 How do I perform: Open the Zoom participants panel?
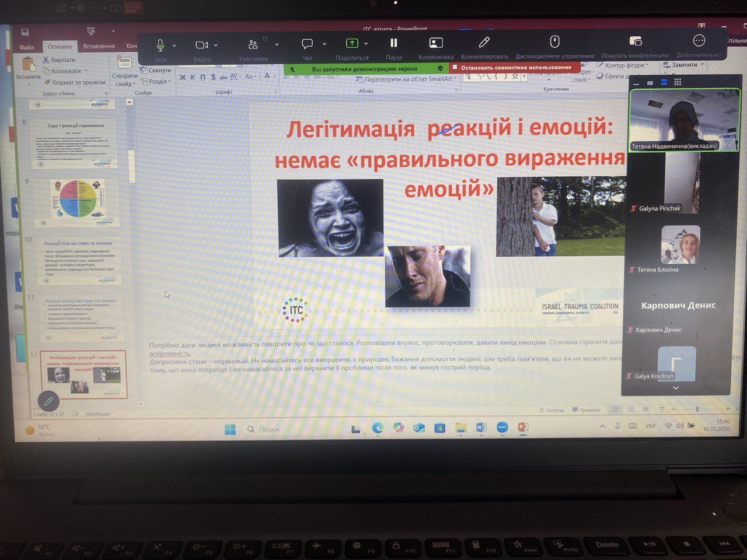point(253,45)
